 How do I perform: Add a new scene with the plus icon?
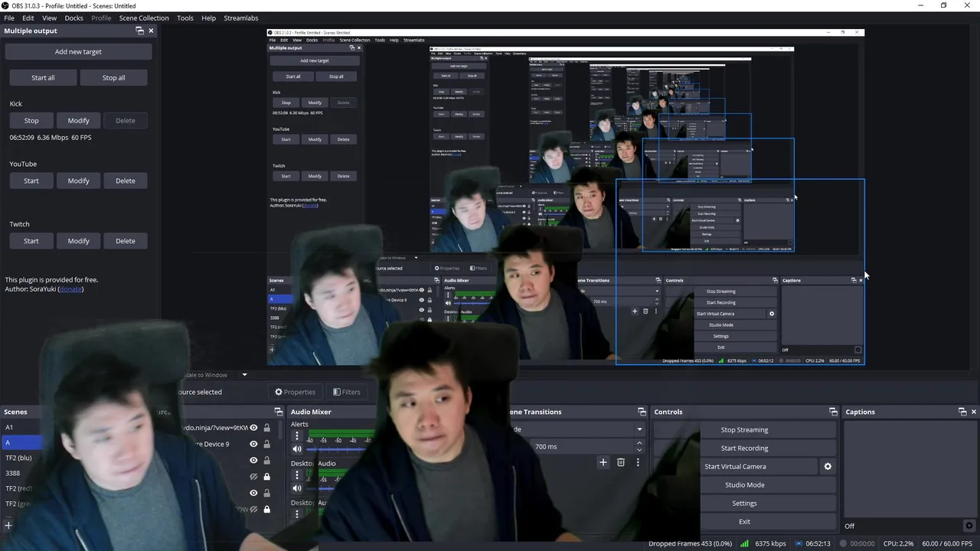tap(8, 526)
